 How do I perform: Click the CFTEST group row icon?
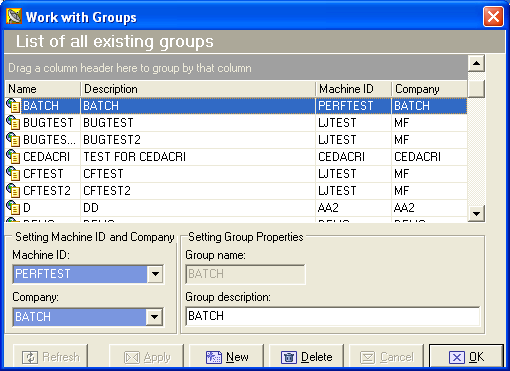pyautogui.click(x=13, y=174)
